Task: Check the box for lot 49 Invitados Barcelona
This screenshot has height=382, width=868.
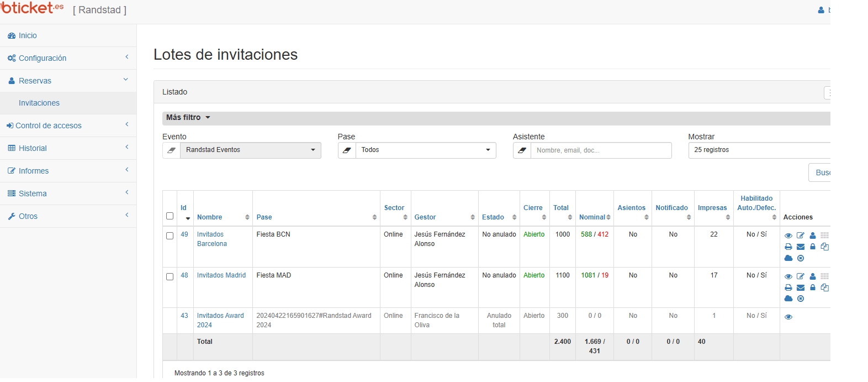Action: [x=170, y=236]
